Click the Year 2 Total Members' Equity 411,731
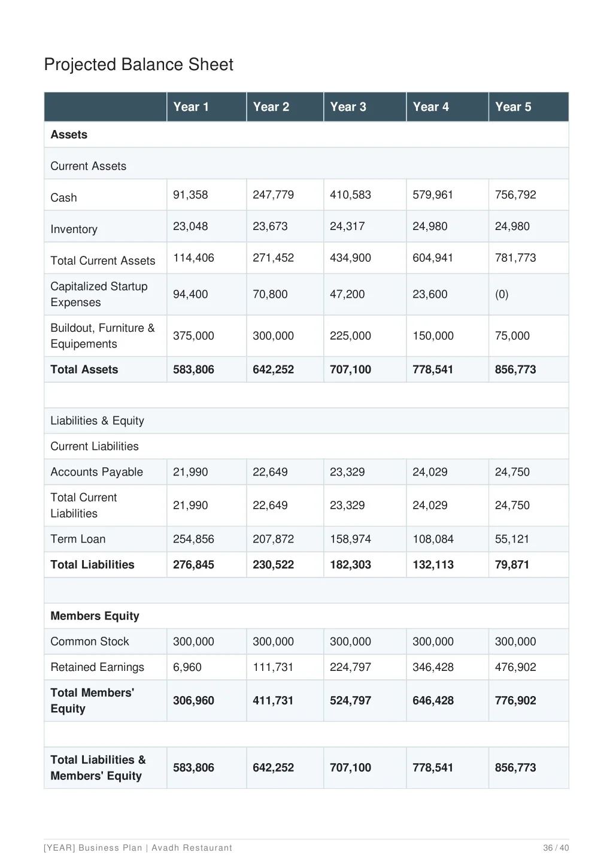This screenshot has width=613, height=868. pyautogui.click(x=272, y=700)
